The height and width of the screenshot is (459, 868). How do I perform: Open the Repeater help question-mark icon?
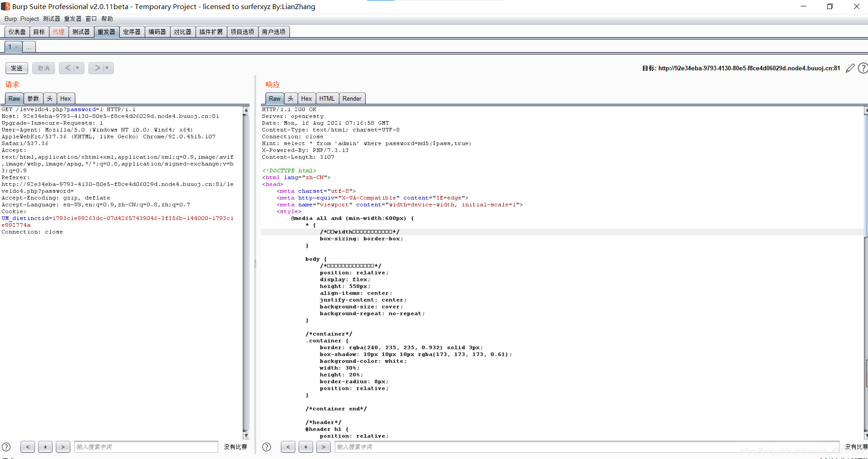point(863,68)
